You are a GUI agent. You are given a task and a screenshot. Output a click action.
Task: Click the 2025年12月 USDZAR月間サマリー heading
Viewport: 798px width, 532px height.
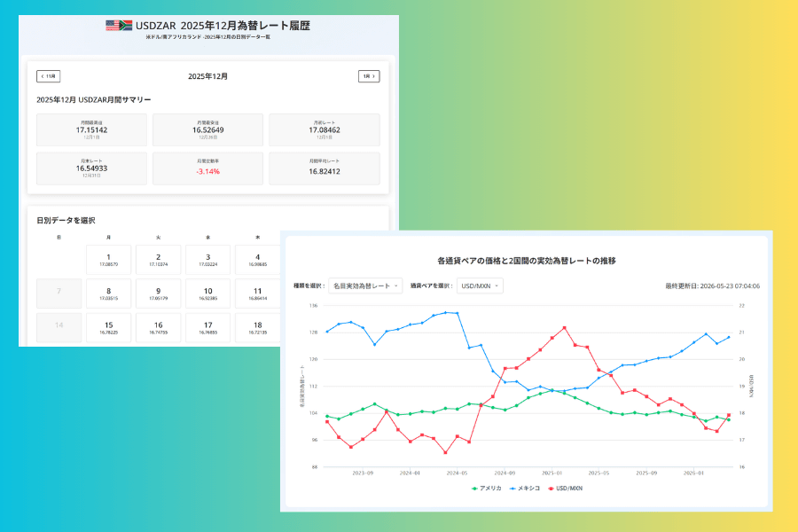[x=94, y=100]
